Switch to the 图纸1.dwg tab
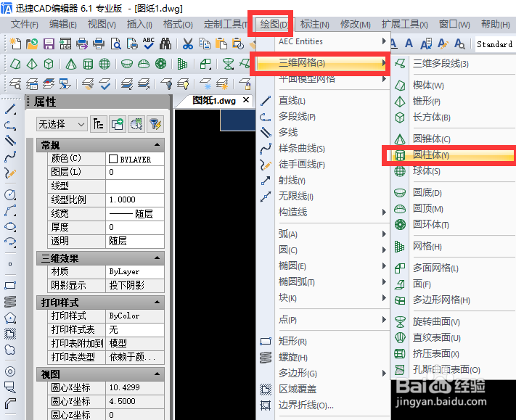Screen dimensions: 516x420 pos(214,100)
